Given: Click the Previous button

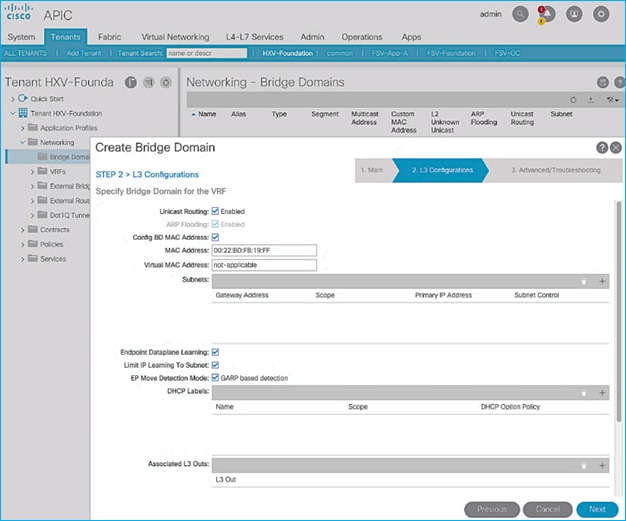Looking at the screenshot, I should (x=492, y=509).
